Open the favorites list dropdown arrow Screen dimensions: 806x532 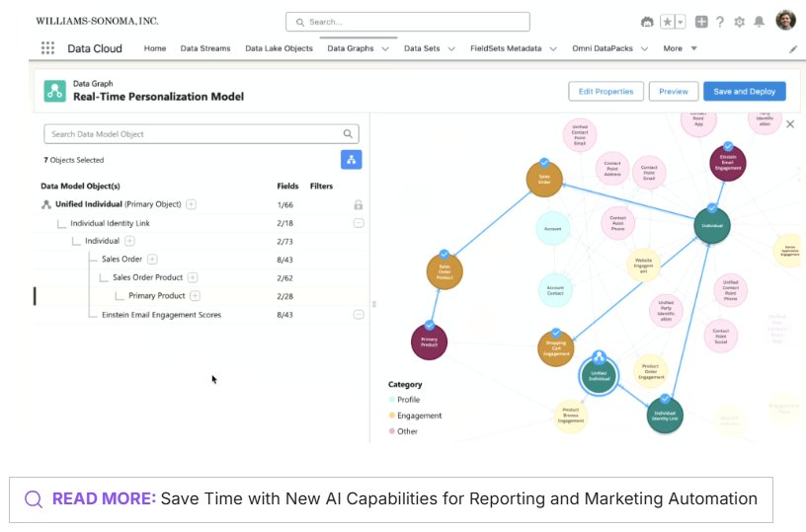pos(680,22)
